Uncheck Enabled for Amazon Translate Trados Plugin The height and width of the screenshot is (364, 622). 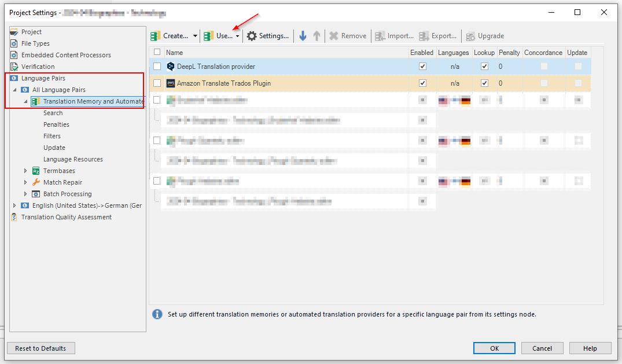tap(422, 83)
